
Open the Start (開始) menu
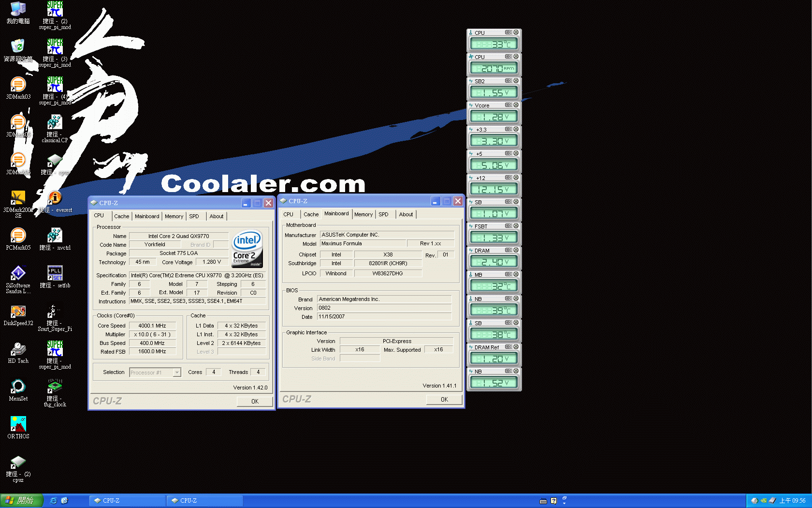point(22,501)
